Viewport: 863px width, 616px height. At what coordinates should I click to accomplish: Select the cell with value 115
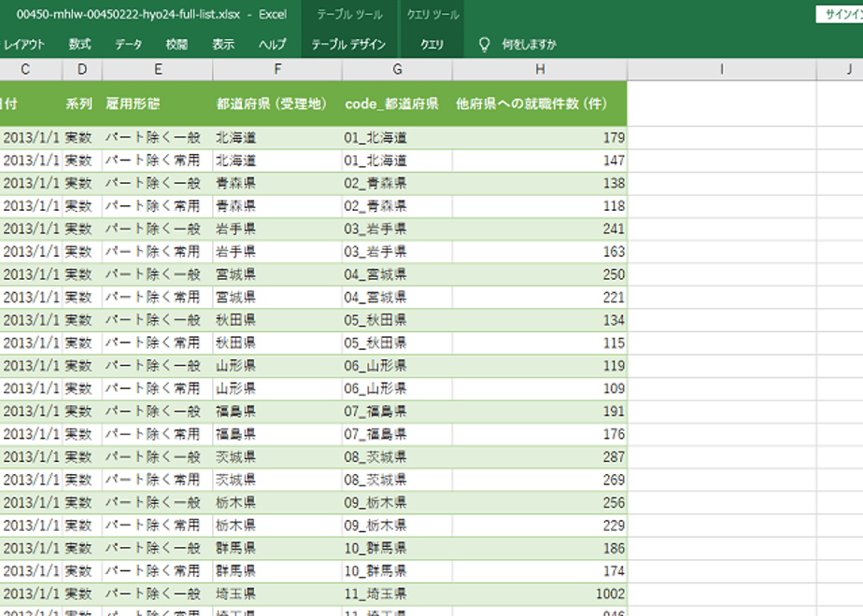point(540,343)
